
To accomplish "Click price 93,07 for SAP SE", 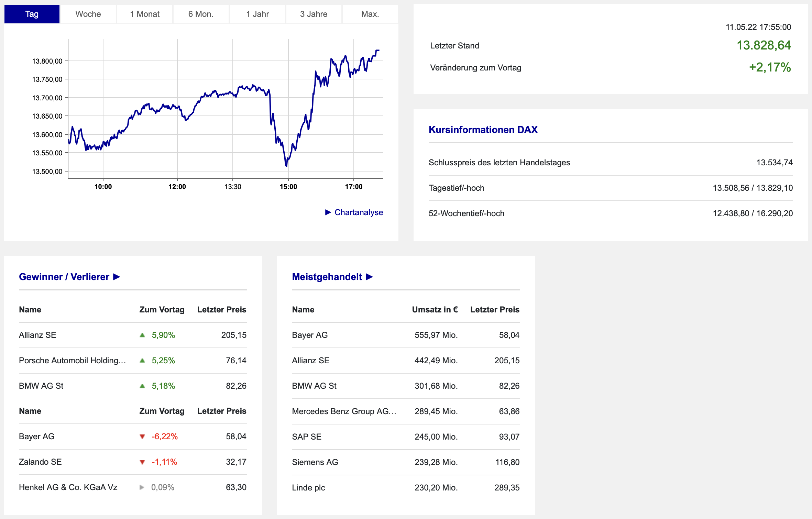I will coord(509,437).
